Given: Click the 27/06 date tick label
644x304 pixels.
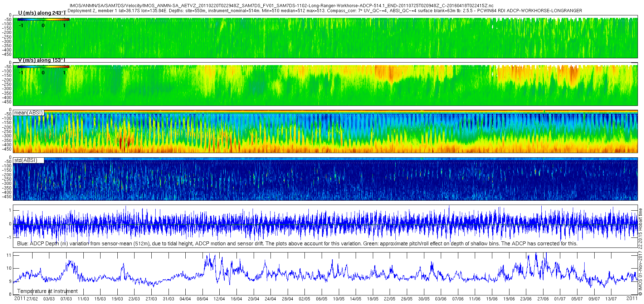Looking at the screenshot, I should 543,299.
